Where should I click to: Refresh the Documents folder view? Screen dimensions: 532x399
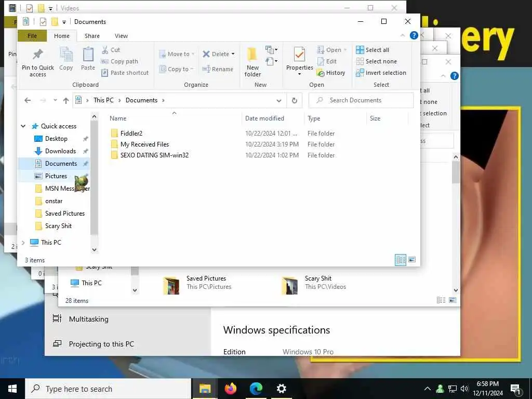295,100
